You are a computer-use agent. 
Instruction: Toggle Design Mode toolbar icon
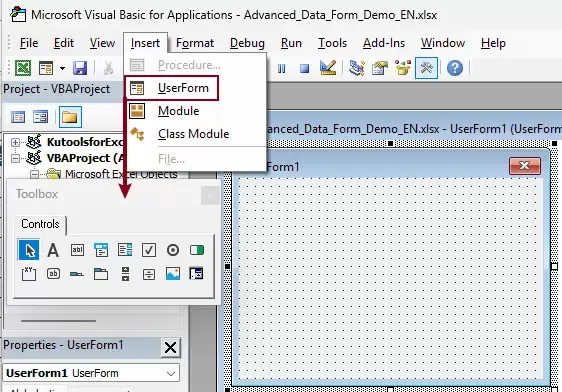click(328, 68)
